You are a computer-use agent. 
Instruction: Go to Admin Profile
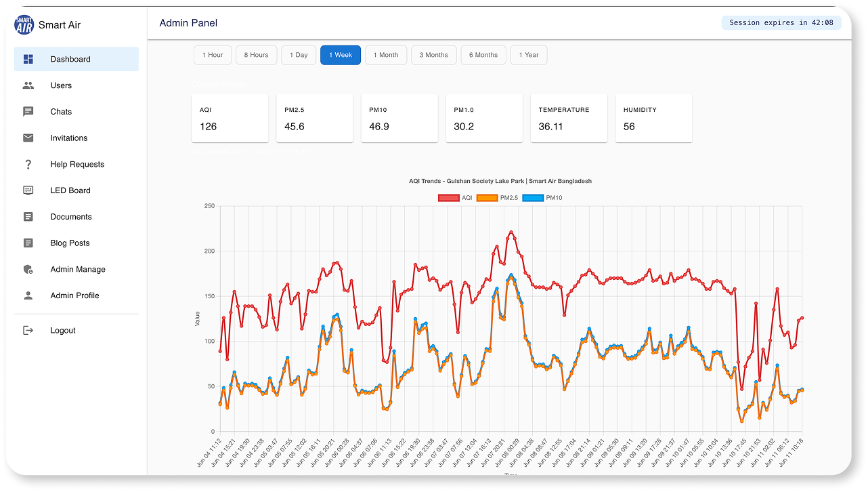coord(77,295)
